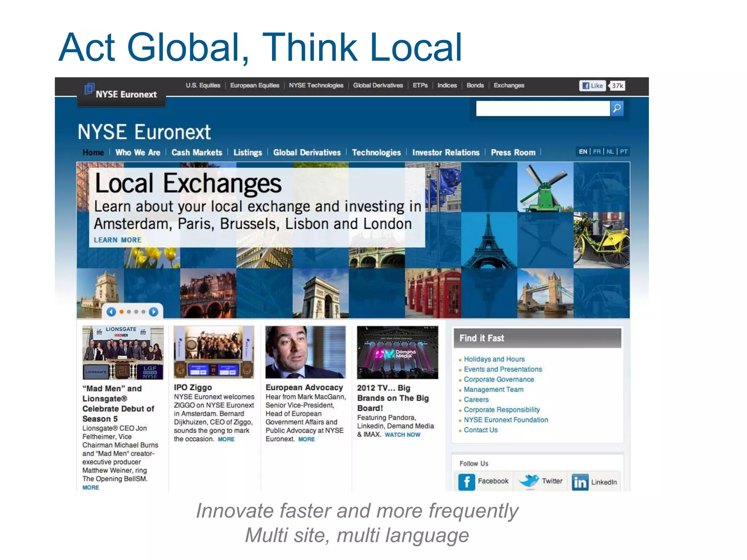Click MORE under Mad Men article
Screen dimensions: 747x560
tap(90, 487)
